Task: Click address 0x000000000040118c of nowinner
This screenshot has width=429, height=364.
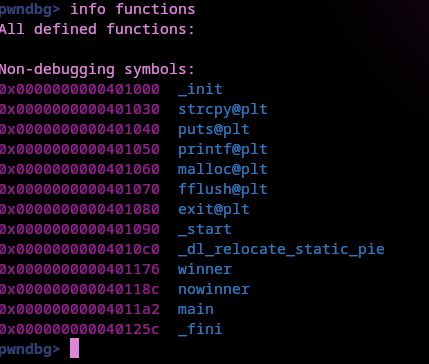Action: coord(79,289)
